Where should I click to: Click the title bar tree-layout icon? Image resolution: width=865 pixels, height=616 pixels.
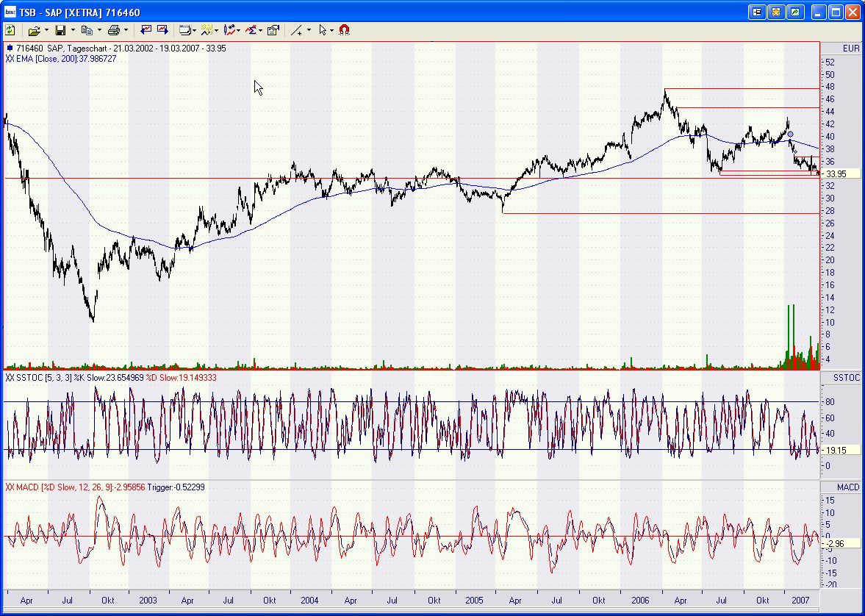(x=757, y=12)
